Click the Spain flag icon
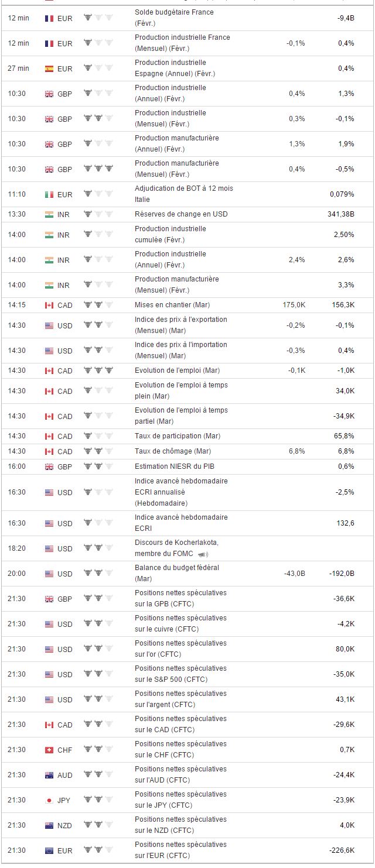This screenshot has width=375, height=868. click(49, 68)
